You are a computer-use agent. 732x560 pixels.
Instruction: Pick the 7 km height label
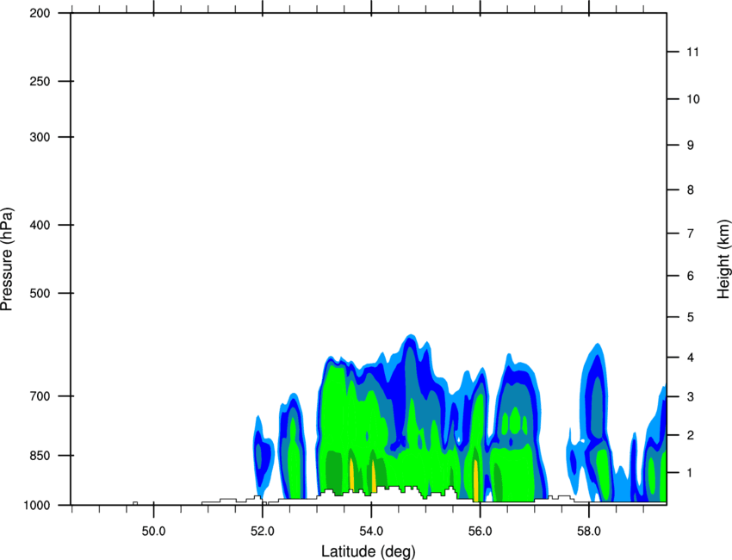(691, 233)
